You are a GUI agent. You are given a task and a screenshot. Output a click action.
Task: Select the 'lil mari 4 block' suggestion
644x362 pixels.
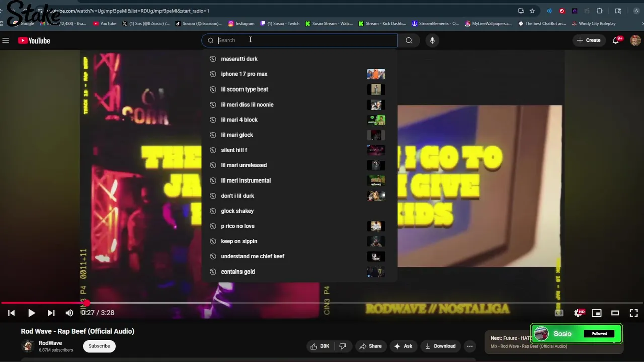coord(299,120)
